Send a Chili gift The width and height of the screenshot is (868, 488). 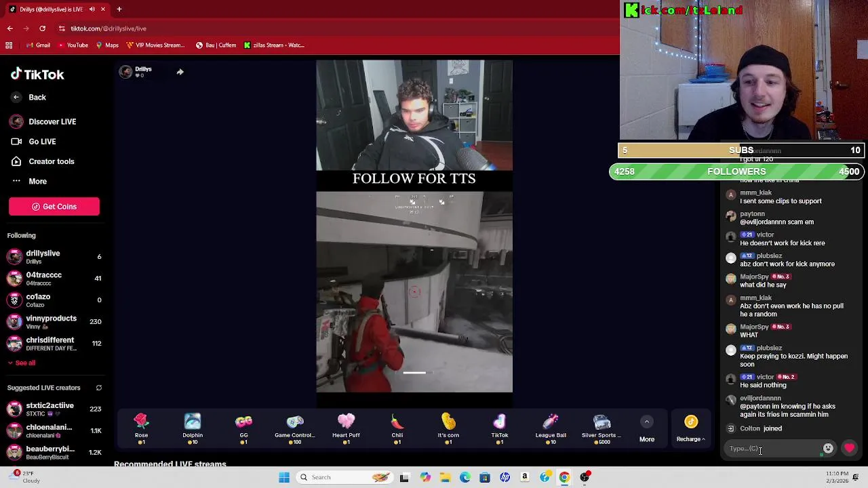(x=397, y=429)
